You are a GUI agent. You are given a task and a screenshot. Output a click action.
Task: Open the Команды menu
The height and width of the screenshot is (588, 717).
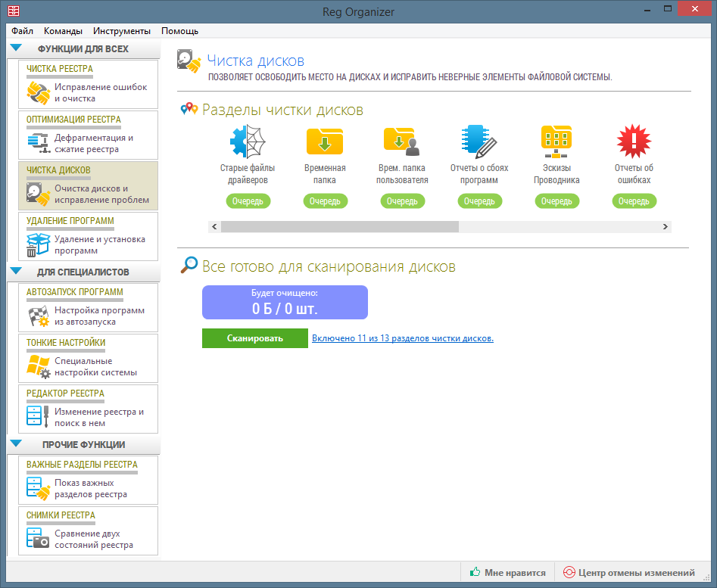click(x=63, y=31)
